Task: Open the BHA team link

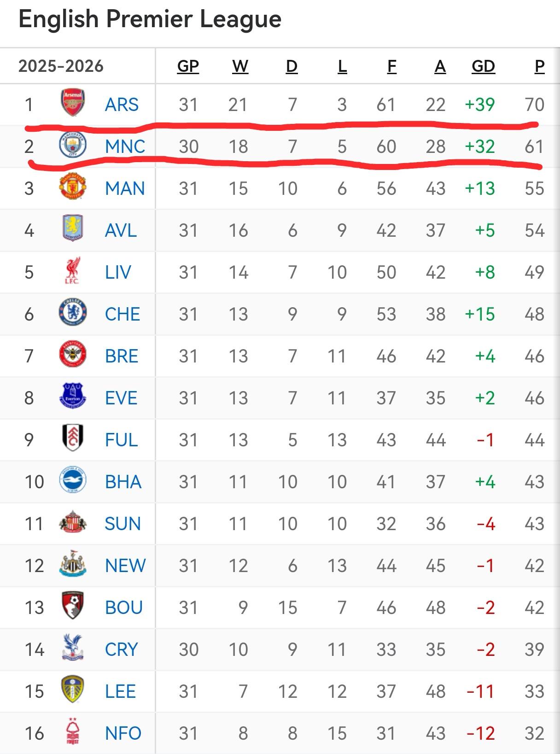Action: point(123,482)
